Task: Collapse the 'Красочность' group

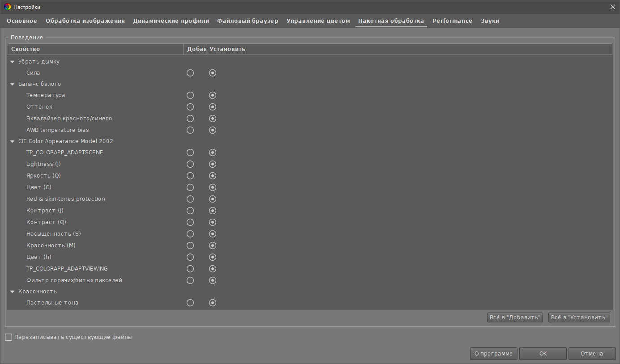Action: (x=12, y=291)
